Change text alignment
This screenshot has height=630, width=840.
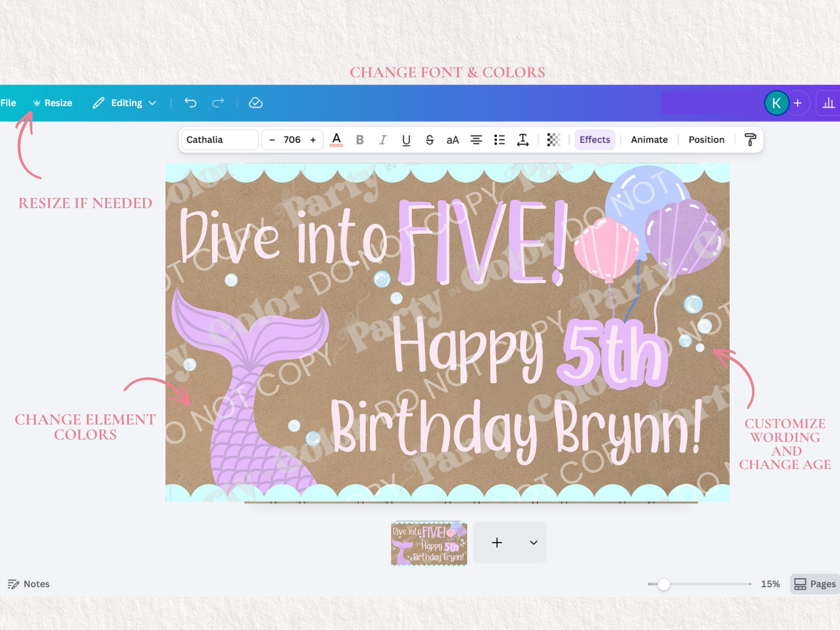click(476, 139)
